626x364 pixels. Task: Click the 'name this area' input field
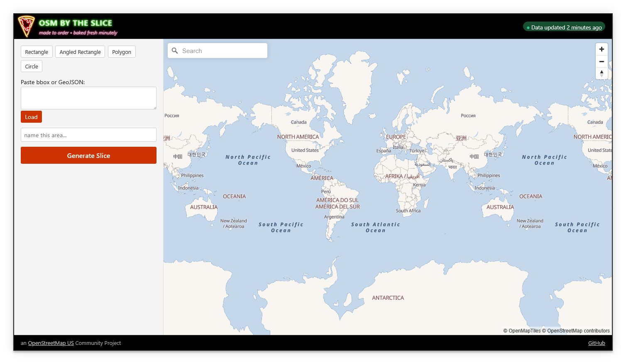(x=88, y=135)
